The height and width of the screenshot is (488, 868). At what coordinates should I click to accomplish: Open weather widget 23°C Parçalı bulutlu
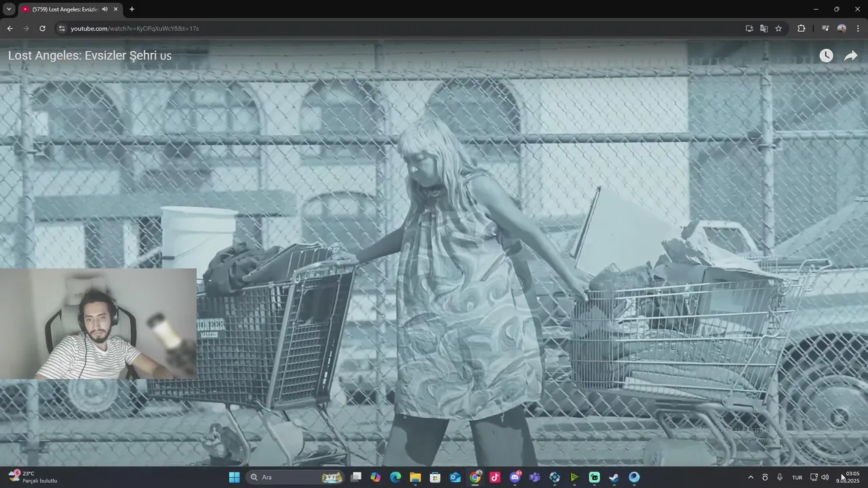click(34, 477)
